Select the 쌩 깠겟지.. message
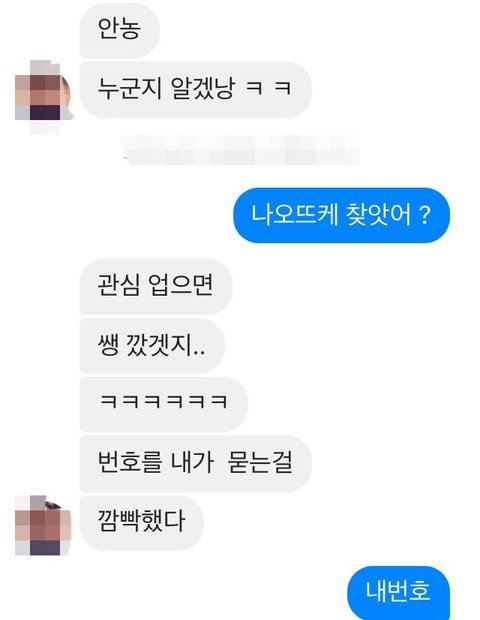480x620 pixels. 152,346
